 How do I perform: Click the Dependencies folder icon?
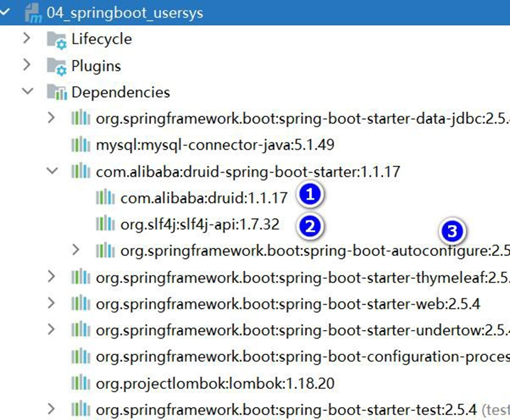click(56, 93)
